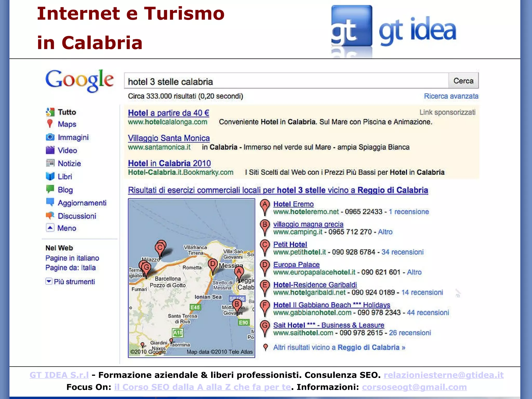Click the Discussioni orange chat icon

click(x=50, y=216)
